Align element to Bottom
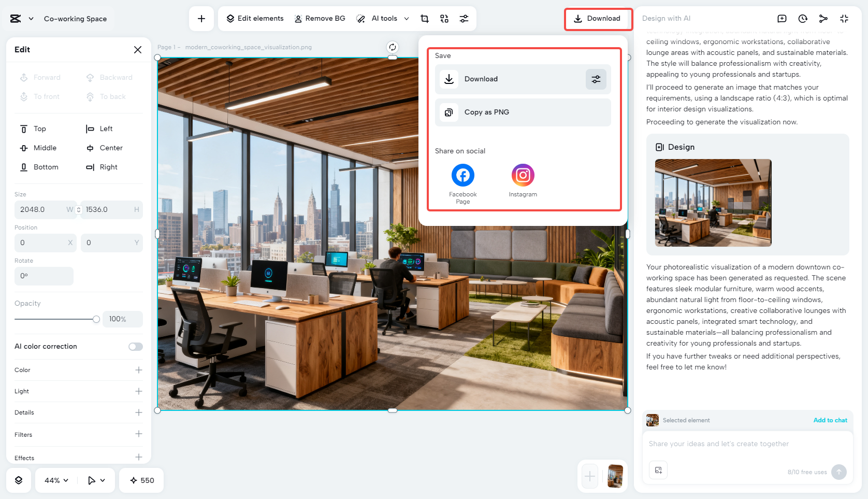The image size is (868, 499). point(39,167)
